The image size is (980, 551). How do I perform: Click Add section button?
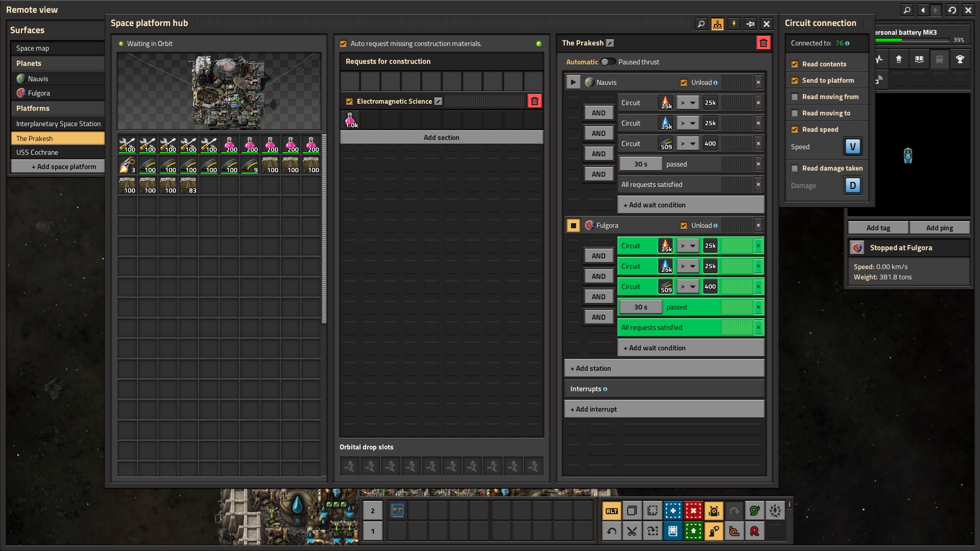[x=441, y=137]
